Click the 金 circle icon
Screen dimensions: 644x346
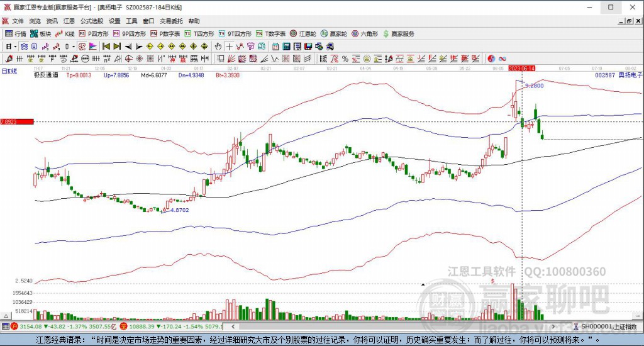click(367, 59)
